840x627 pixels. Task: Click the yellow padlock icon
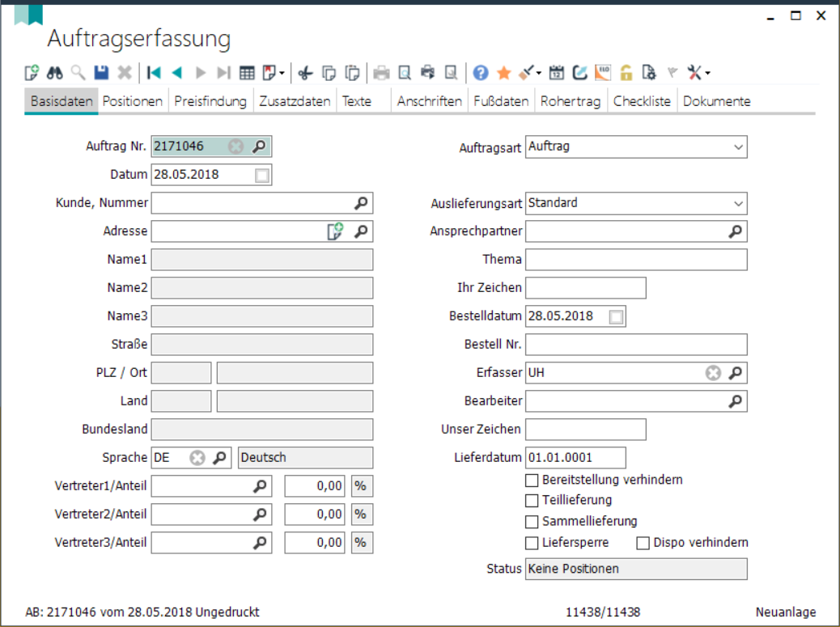pyautogui.click(x=626, y=72)
